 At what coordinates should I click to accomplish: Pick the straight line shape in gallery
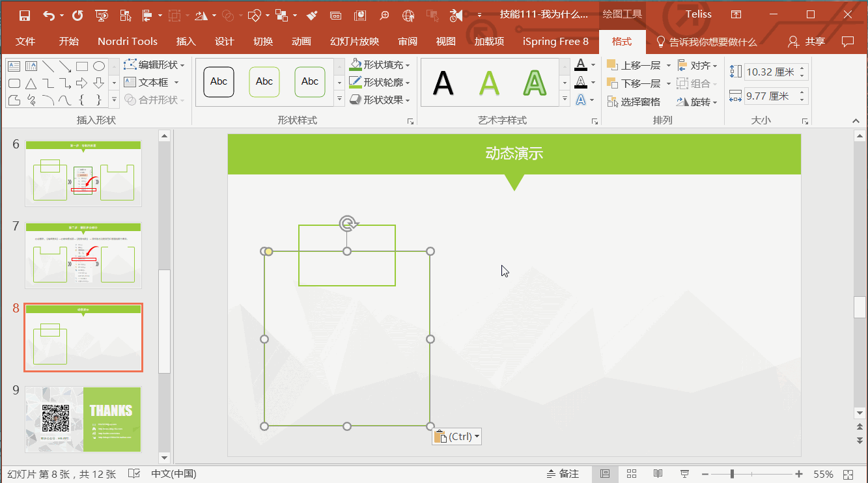point(48,66)
